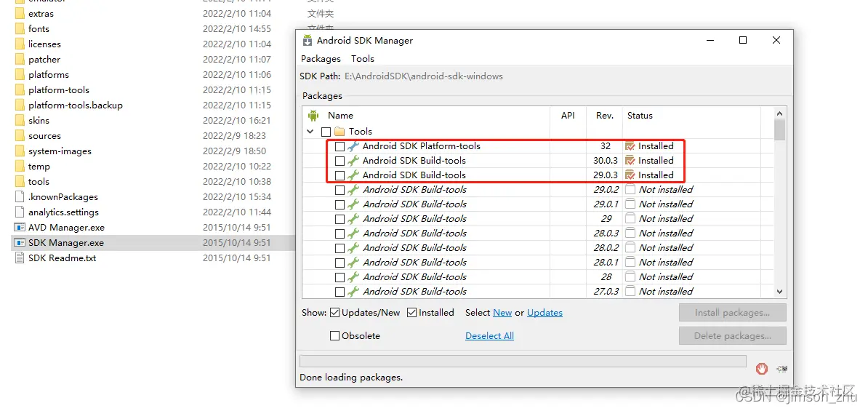The image size is (868, 411).
Task: Click the Android SDK Manager title bar icon
Action: [307, 41]
